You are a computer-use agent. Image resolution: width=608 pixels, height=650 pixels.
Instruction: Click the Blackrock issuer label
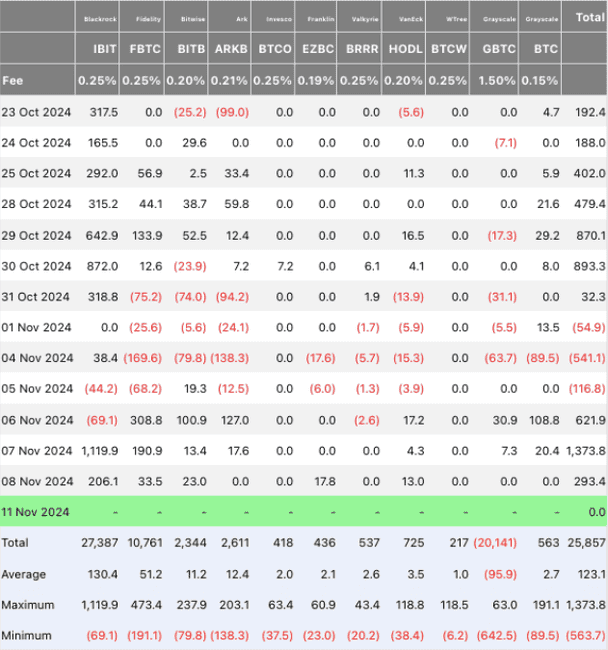click(100, 18)
